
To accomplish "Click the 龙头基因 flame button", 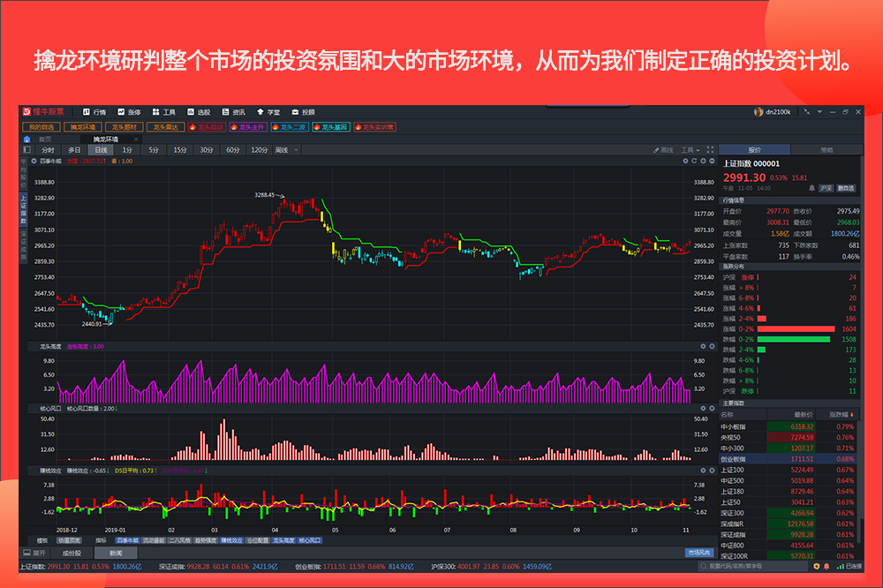I will [x=331, y=127].
